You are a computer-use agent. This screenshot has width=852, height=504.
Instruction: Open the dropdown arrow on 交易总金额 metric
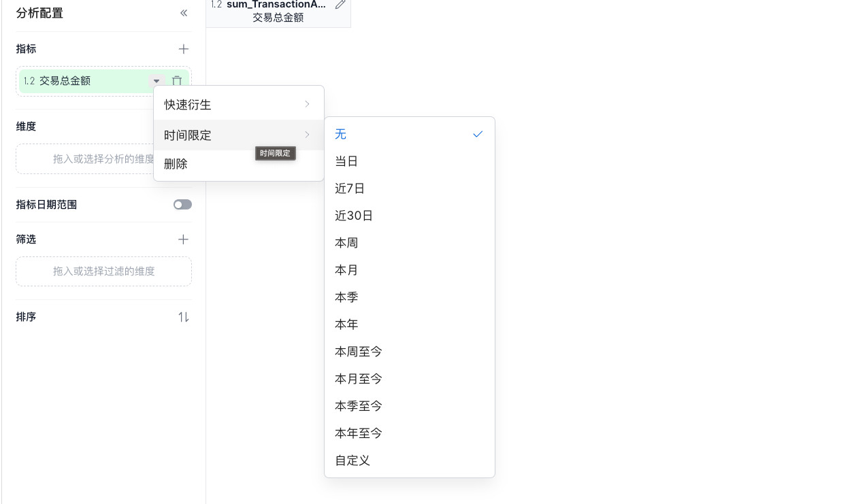[x=157, y=81]
